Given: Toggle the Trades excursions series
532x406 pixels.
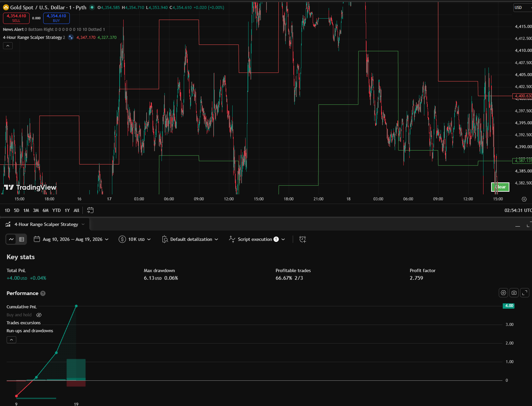Looking at the screenshot, I should pos(24,323).
